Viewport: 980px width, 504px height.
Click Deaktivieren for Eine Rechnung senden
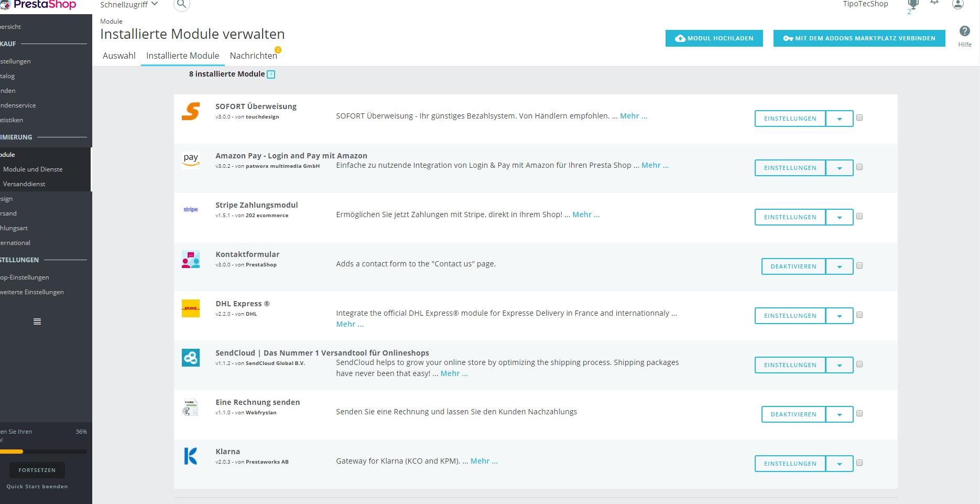point(793,414)
